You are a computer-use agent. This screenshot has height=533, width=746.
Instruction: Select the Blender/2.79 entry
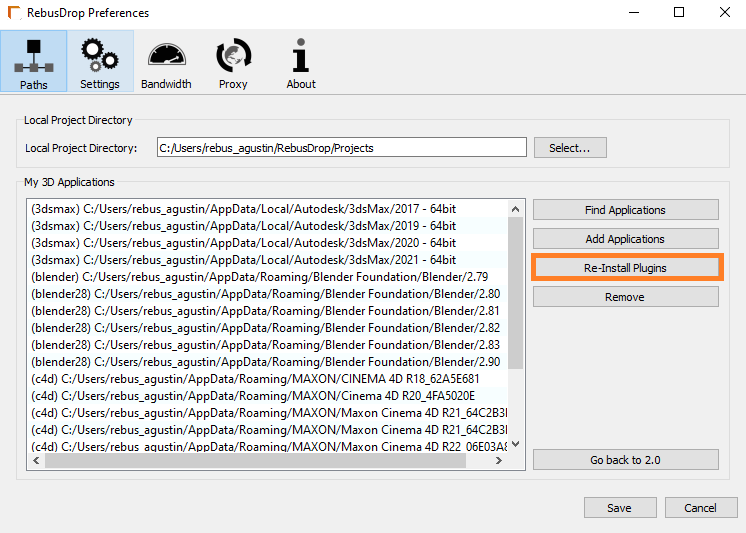click(268, 277)
